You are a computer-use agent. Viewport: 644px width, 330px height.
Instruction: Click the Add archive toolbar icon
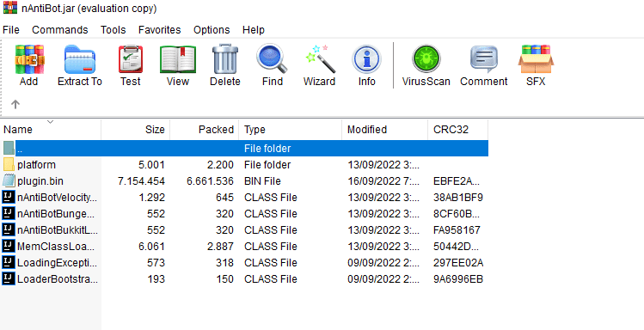coord(28,59)
